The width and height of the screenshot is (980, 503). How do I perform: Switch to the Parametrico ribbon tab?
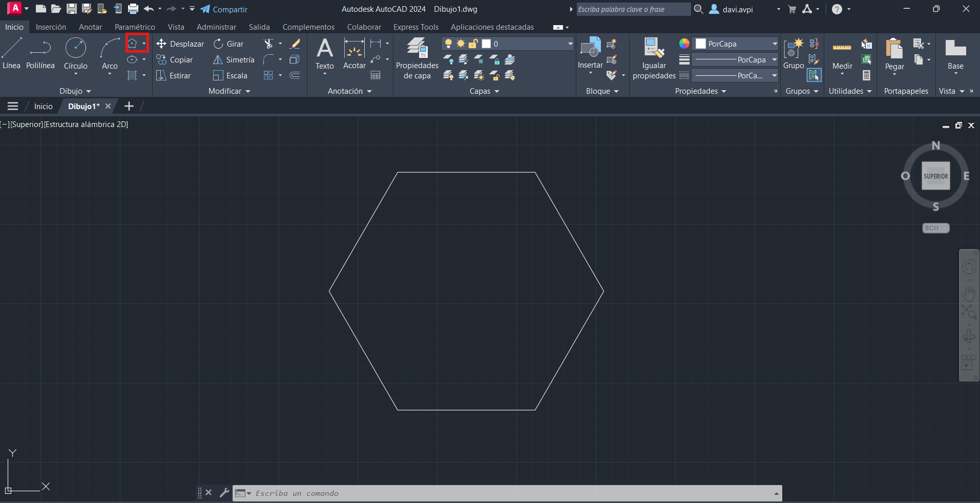(135, 27)
